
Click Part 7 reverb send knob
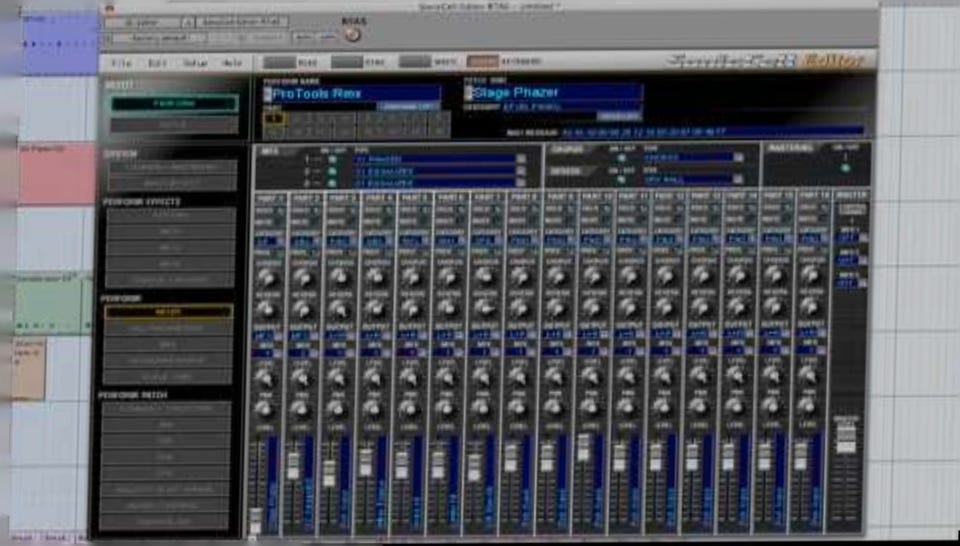[x=484, y=308]
